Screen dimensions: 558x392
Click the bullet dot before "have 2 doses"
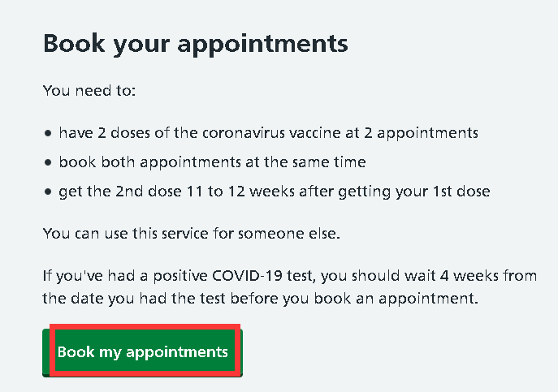[x=48, y=132]
